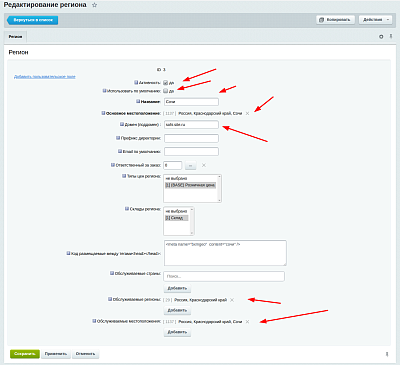Click help icon next to Склады региона
Image resolution: width=400 pixels, height=365 pixels.
coord(127,209)
